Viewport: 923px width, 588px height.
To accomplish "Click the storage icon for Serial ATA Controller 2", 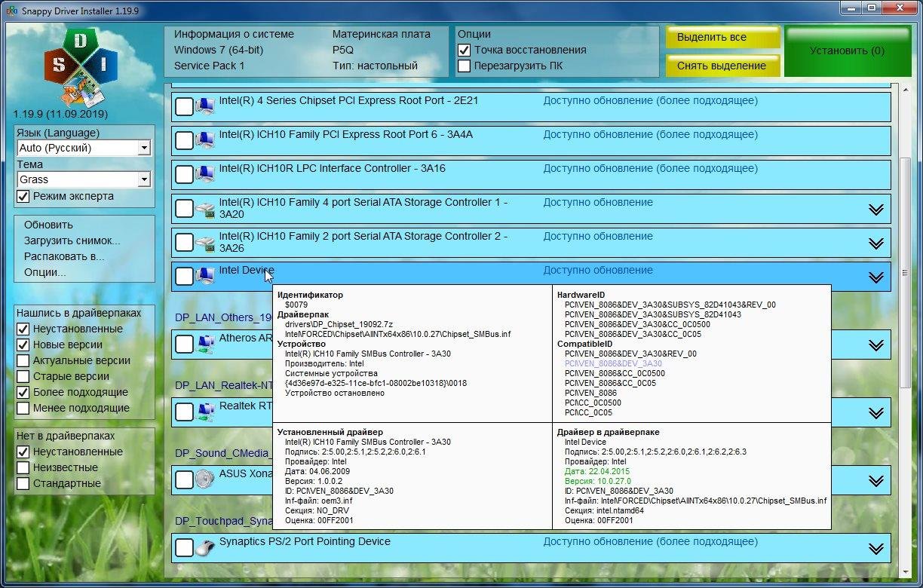I will click(204, 243).
